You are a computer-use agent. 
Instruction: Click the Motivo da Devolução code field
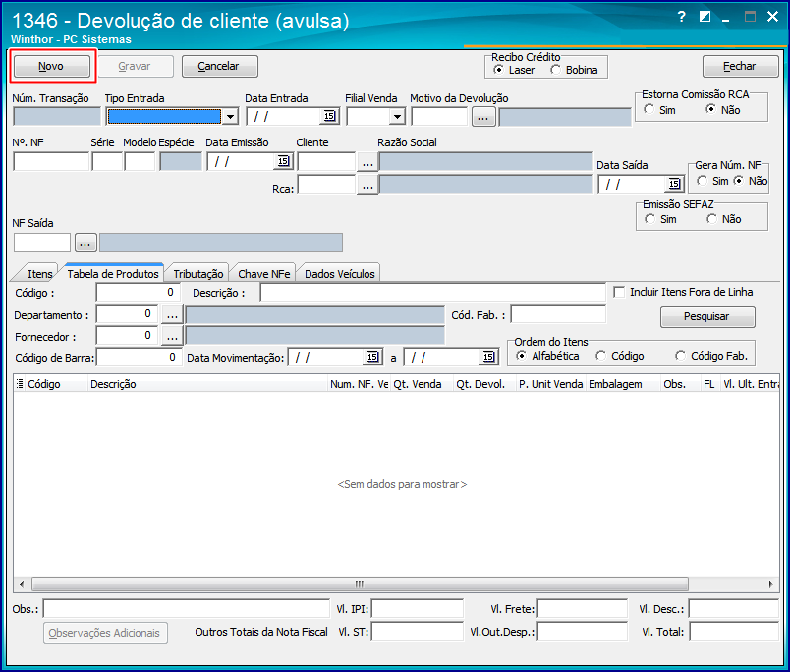pos(440,117)
